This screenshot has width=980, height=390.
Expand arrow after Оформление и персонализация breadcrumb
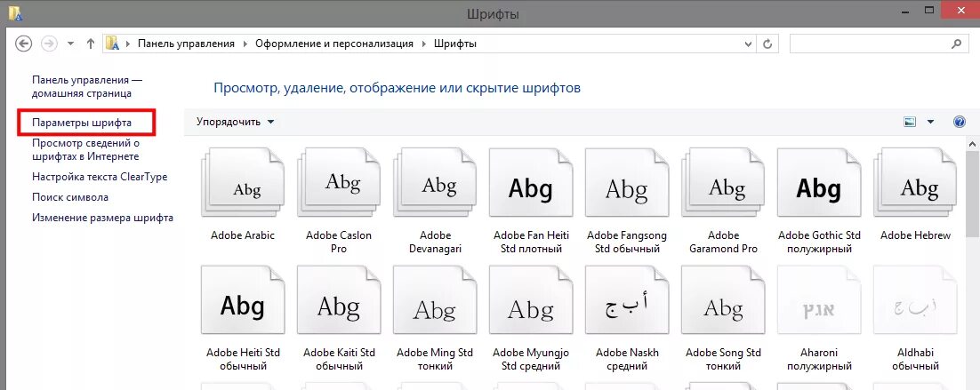pyautogui.click(x=424, y=44)
